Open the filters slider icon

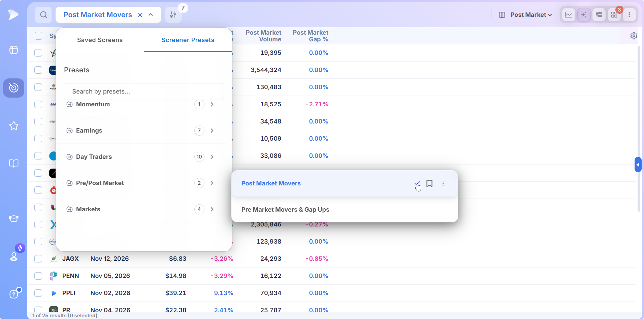coord(173,15)
